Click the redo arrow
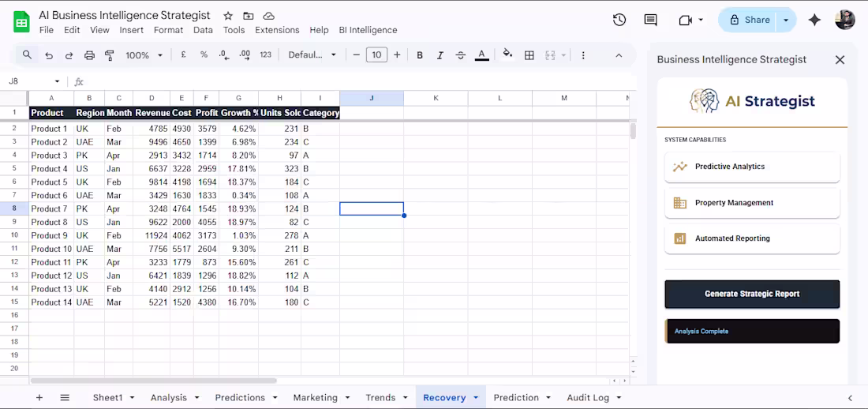868x409 pixels. point(69,55)
